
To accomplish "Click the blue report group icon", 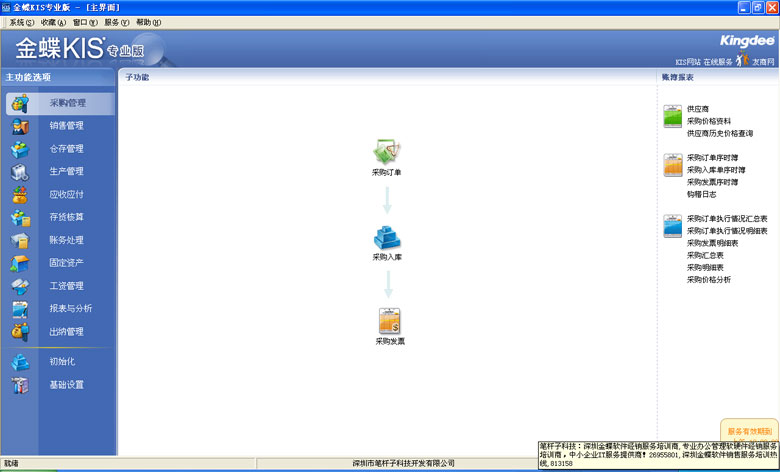I will [673, 226].
